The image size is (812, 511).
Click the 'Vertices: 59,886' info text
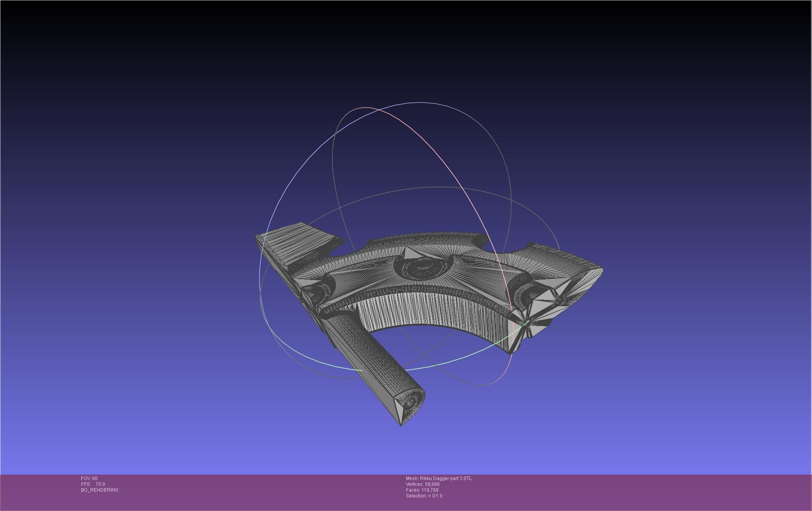[423, 484]
